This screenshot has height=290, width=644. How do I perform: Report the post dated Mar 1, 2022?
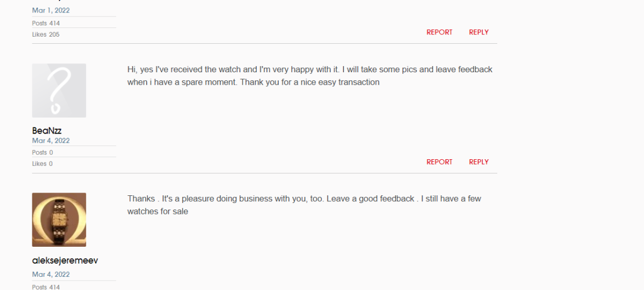[x=439, y=32]
